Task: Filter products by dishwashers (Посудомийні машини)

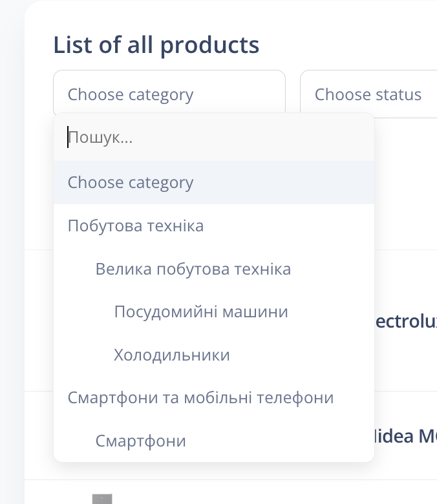Action: coord(201,312)
